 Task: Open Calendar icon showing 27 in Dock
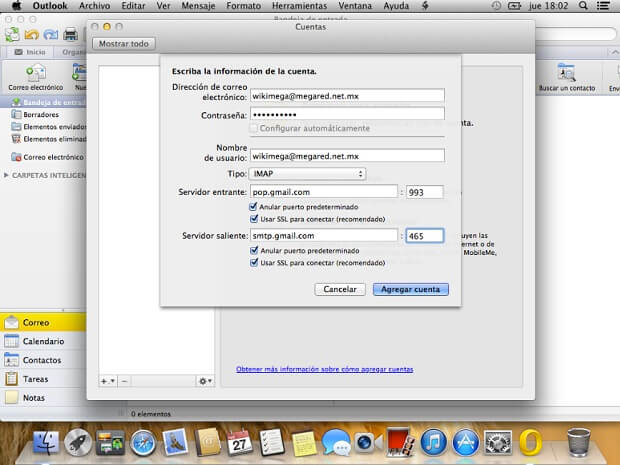pos(240,442)
